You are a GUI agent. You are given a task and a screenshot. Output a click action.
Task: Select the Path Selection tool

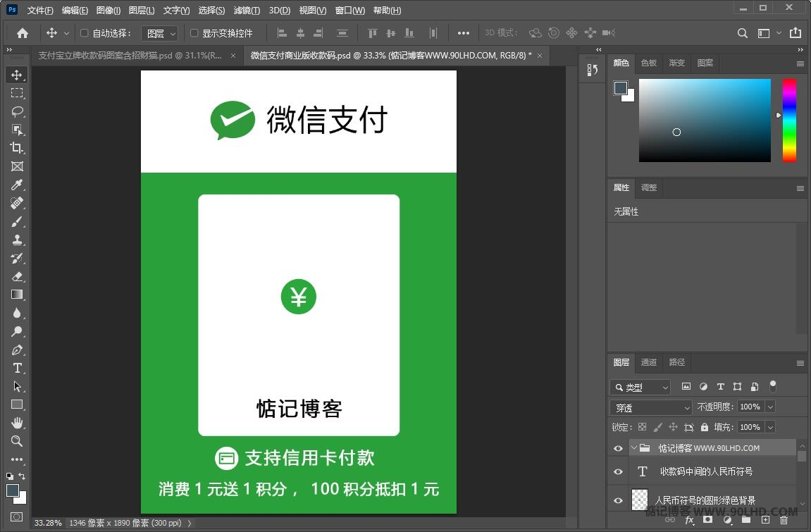click(16, 386)
